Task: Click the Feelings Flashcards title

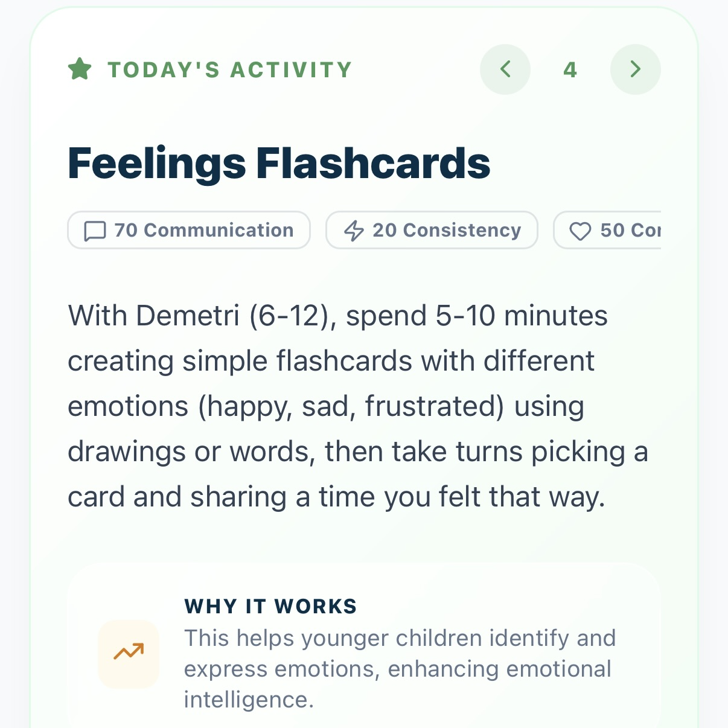Action: coord(279,161)
